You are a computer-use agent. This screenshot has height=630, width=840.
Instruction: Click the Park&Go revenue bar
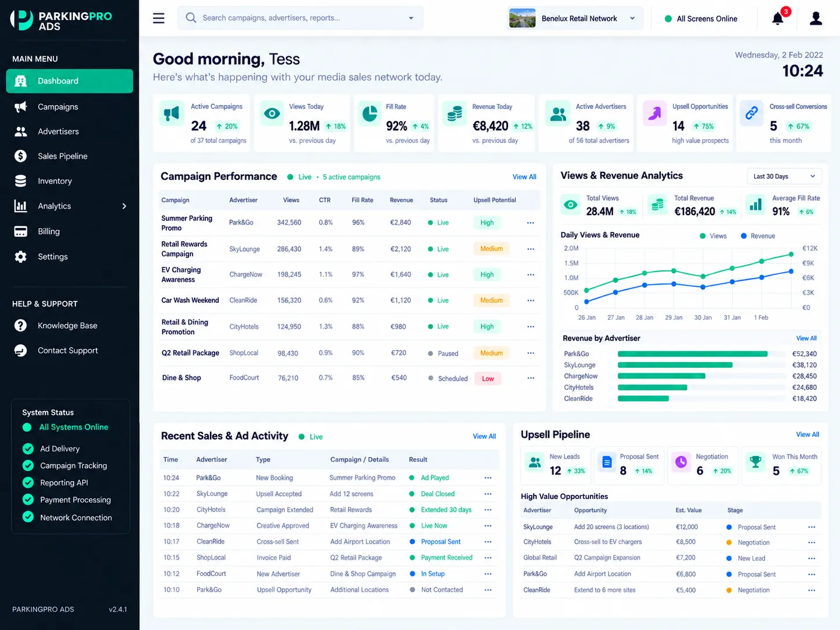tap(693, 354)
